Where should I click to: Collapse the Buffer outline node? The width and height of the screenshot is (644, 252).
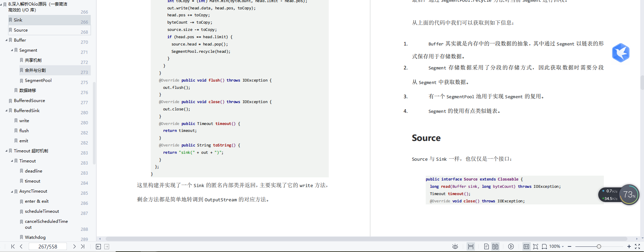(x=6, y=40)
